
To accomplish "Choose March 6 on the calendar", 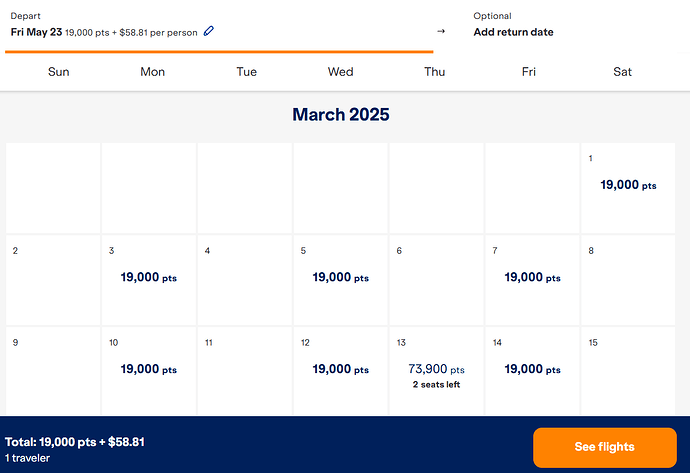I will (437, 280).
